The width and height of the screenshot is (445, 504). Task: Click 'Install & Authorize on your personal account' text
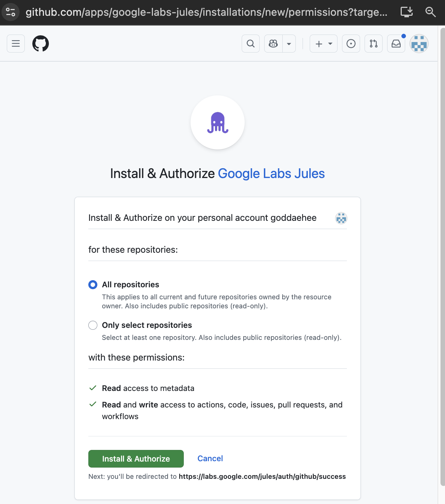(x=202, y=218)
